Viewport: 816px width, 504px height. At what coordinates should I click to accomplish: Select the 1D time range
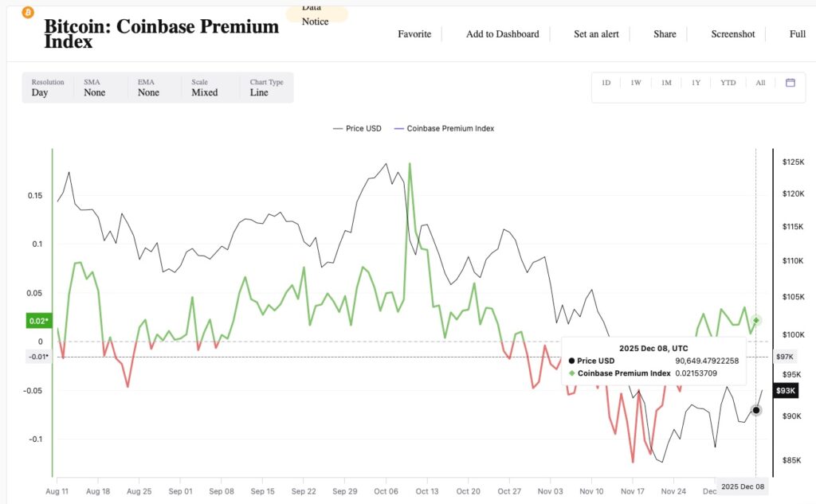tap(606, 83)
